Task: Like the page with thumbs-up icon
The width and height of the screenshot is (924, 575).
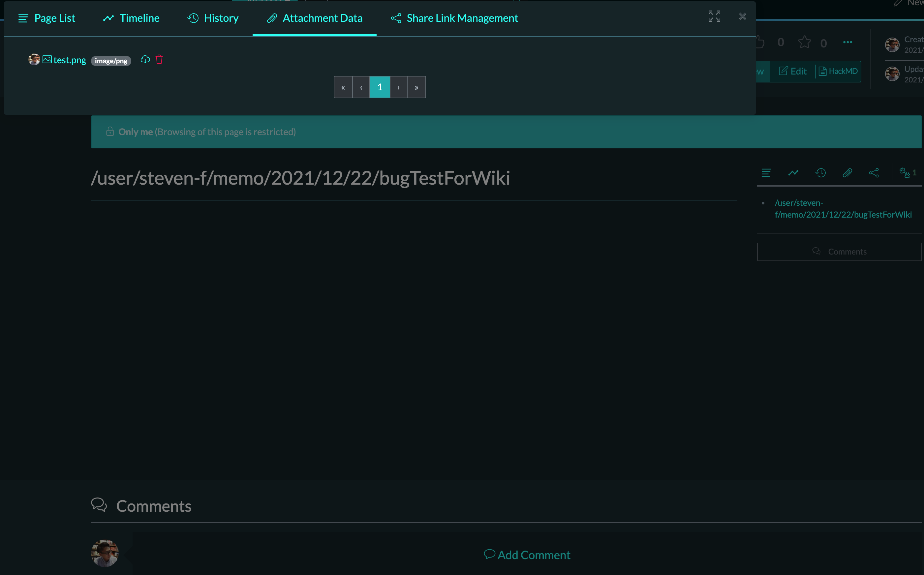Action: coord(760,43)
